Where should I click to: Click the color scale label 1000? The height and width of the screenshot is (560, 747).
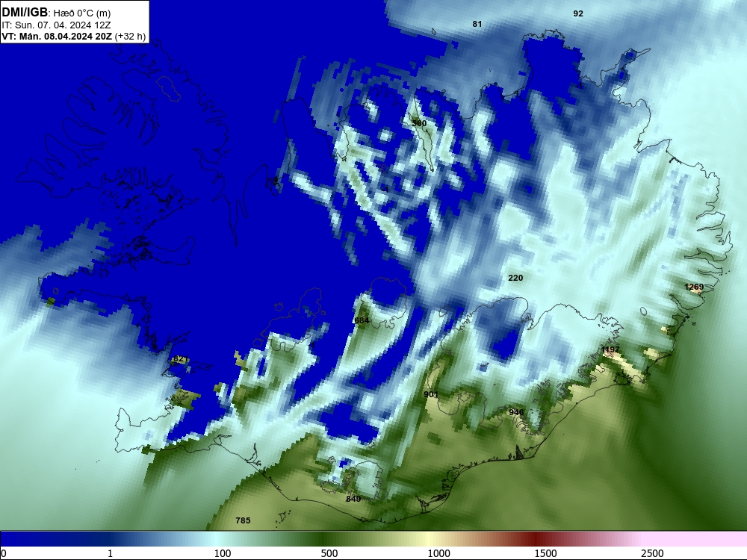(438, 553)
